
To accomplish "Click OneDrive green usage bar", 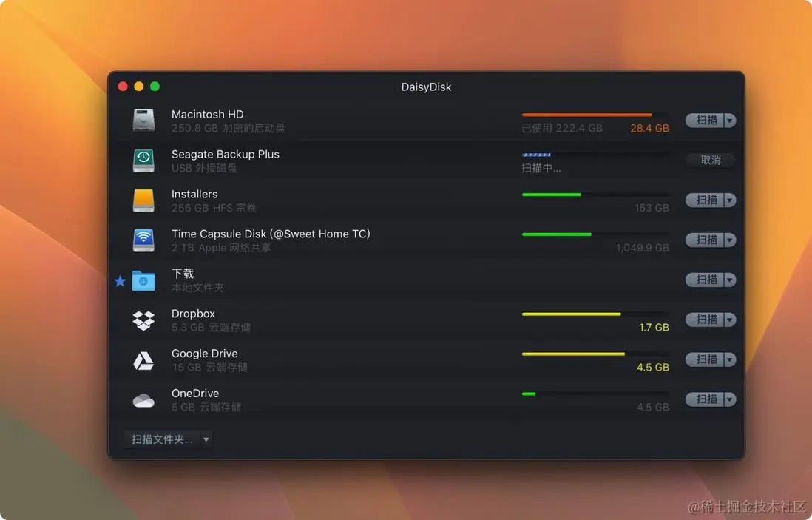I will tap(529, 394).
